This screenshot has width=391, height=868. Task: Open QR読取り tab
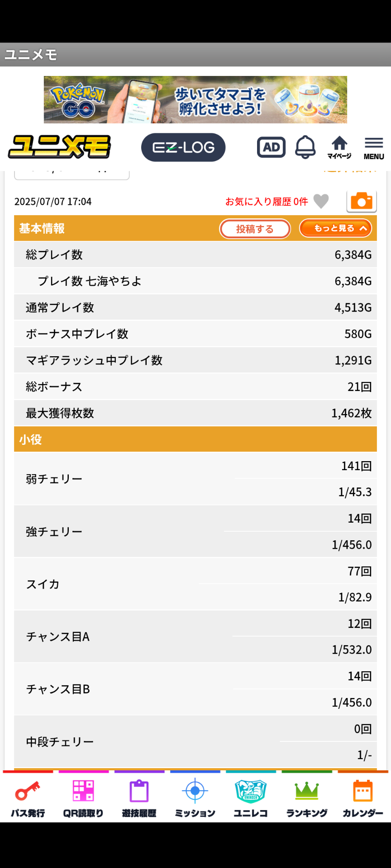tap(84, 799)
